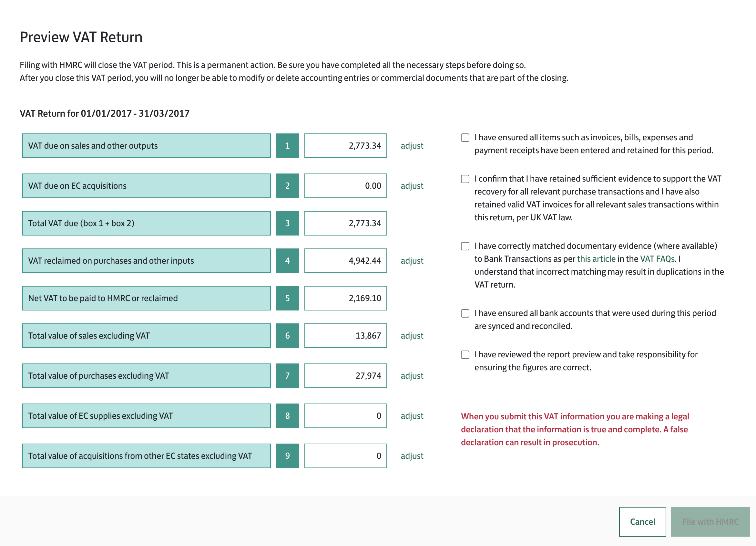Open the 'this article' link
756x546 pixels.
pos(596,259)
